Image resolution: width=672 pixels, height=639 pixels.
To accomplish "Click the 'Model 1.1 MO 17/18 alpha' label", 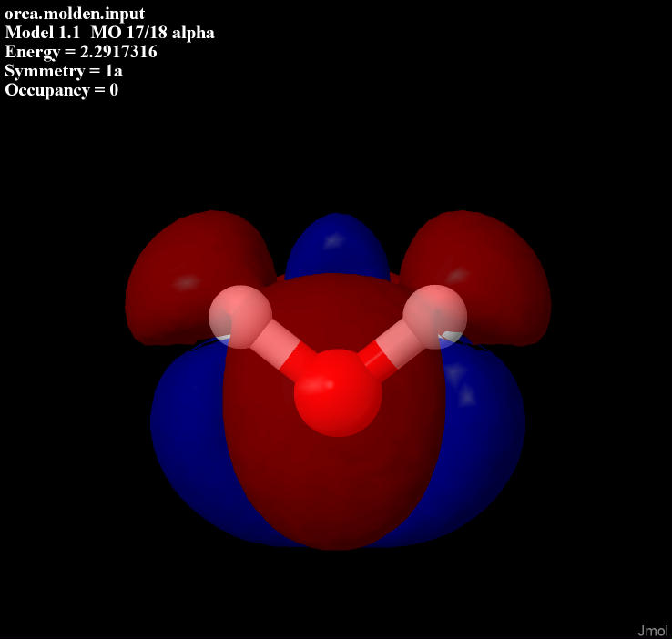I will point(109,33).
